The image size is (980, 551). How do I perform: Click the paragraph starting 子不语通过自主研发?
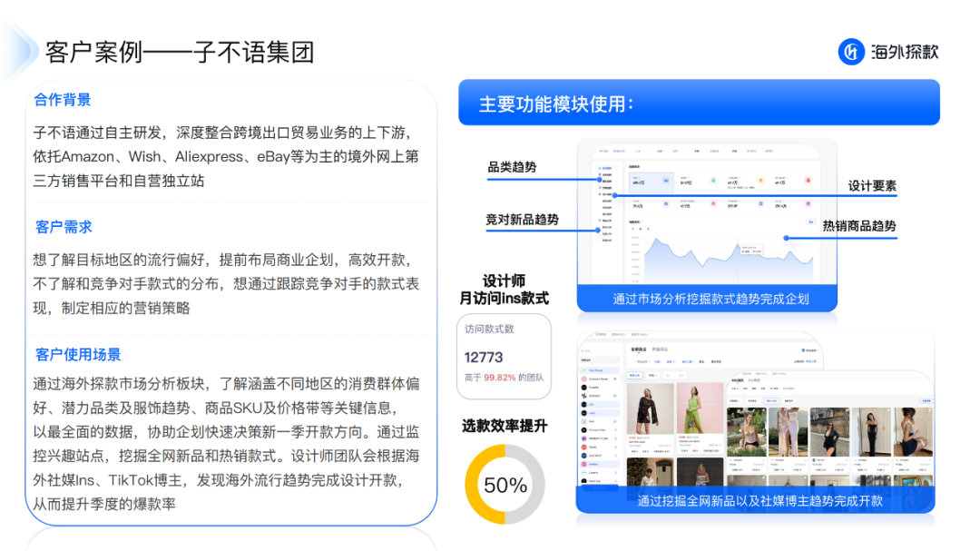click(226, 156)
